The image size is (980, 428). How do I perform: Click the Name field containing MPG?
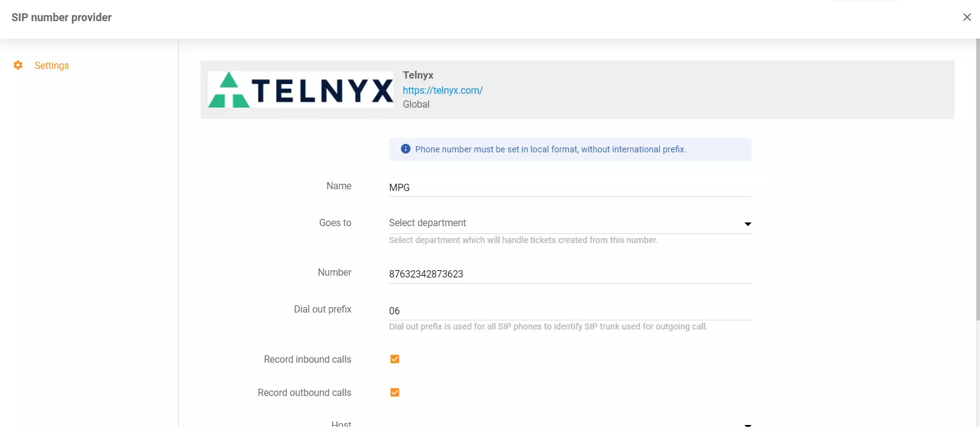pyautogui.click(x=544, y=187)
